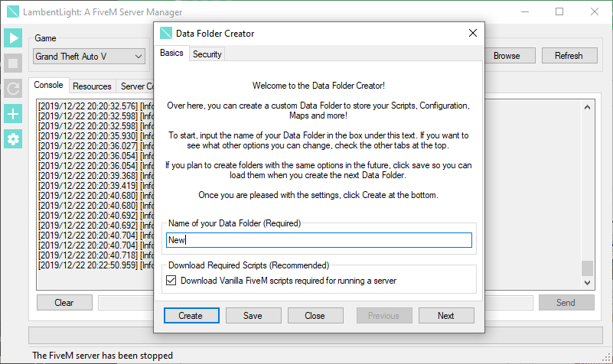Click the LambentLight logo in dialog title
The height and width of the screenshot is (364, 613).
click(x=166, y=33)
